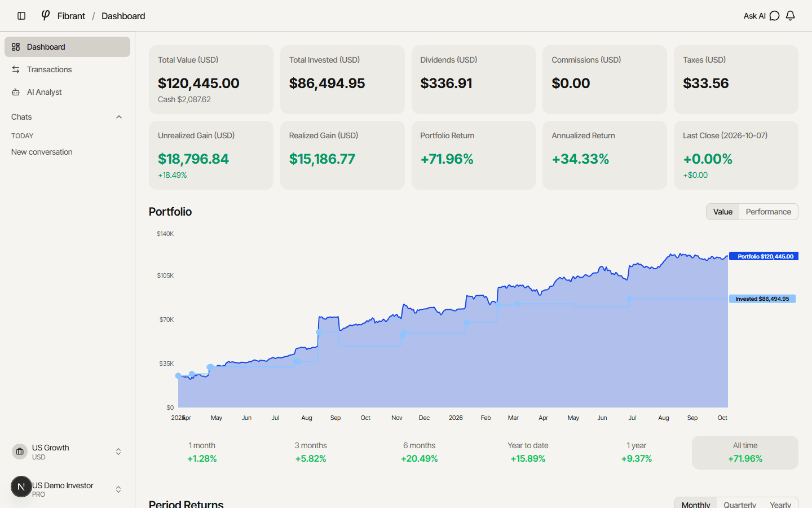Switch chart to Performance view
Viewport: 812px width, 508px height.
point(768,212)
